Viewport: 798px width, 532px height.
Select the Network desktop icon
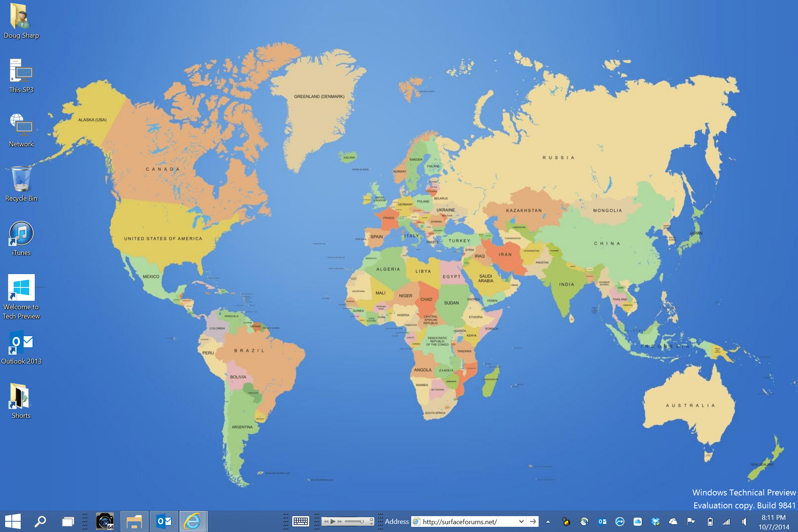(21, 130)
